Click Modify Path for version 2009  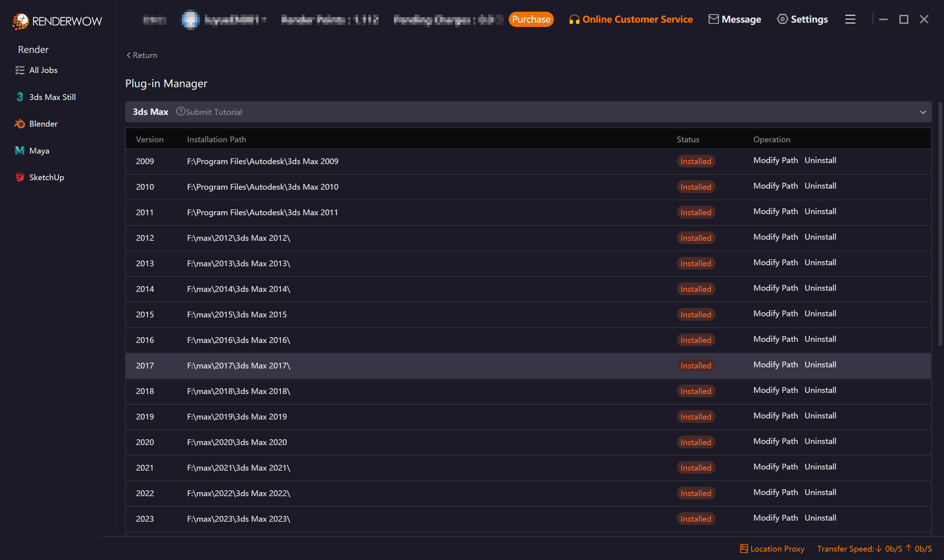[x=775, y=161]
